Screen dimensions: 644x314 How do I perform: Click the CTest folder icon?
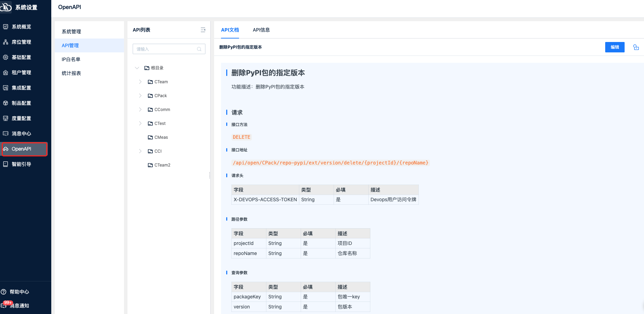(x=150, y=124)
